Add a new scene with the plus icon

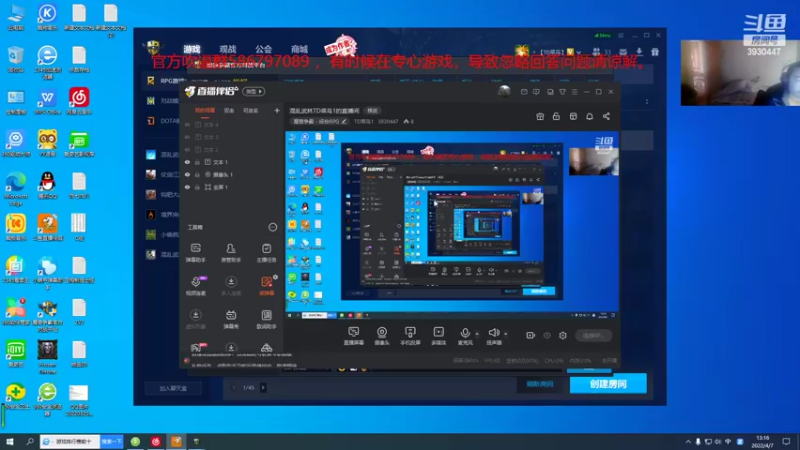click(277, 110)
